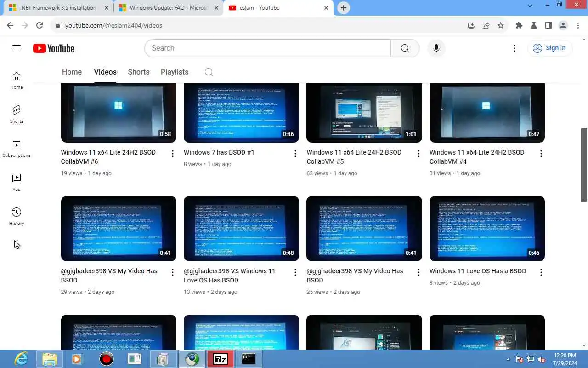
Task: Switch to Windows Update FAQ tab
Action: [x=168, y=8]
